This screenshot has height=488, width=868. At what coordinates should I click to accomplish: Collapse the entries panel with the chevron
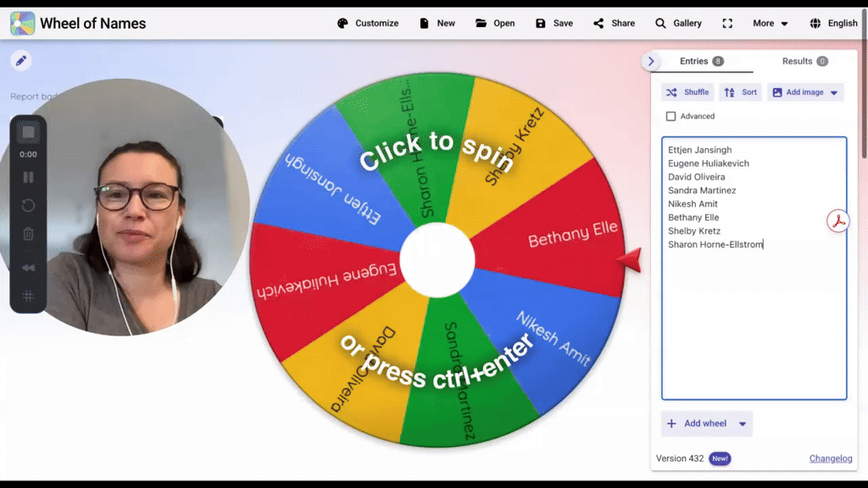(x=651, y=61)
